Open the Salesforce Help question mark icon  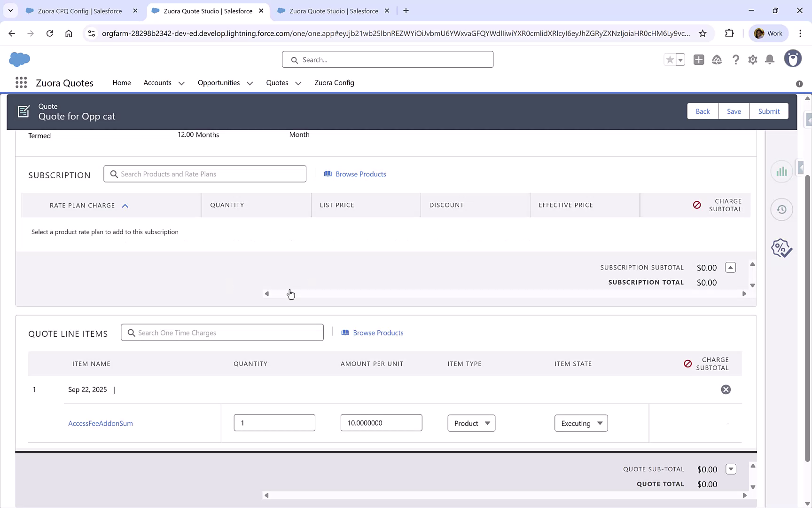(736, 60)
